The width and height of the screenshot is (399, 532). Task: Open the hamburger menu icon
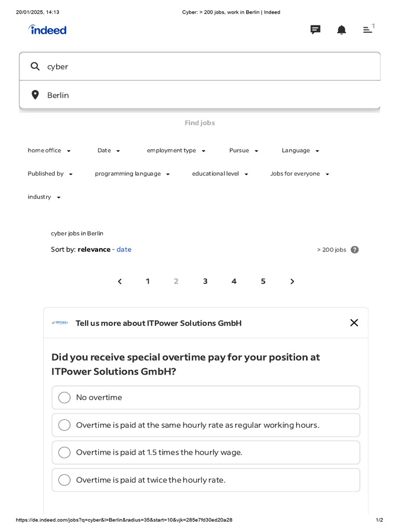click(368, 30)
